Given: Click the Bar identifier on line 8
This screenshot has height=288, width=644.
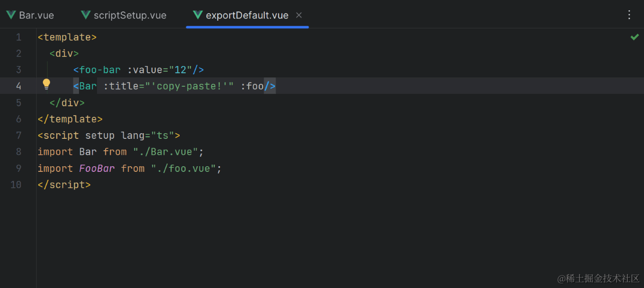Looking at the screenshot, I should (x=88, y=152).
